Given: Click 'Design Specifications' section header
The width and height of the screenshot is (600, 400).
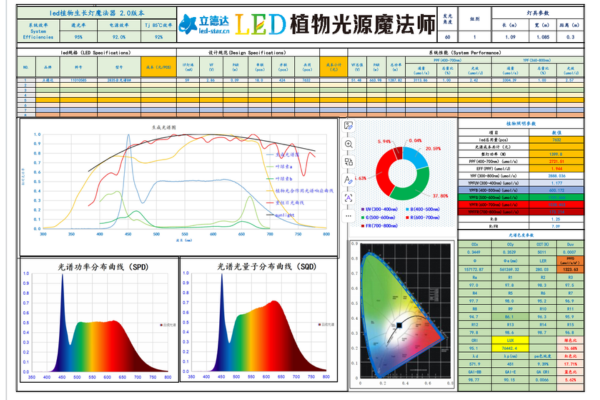Looking at the screenshot, I should coord(248,52).
